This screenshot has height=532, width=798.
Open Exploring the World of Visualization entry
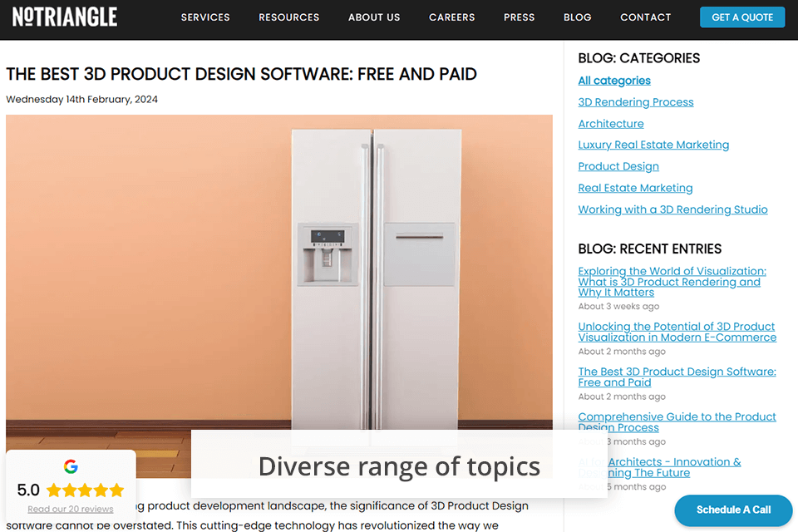tap(672, 282)
